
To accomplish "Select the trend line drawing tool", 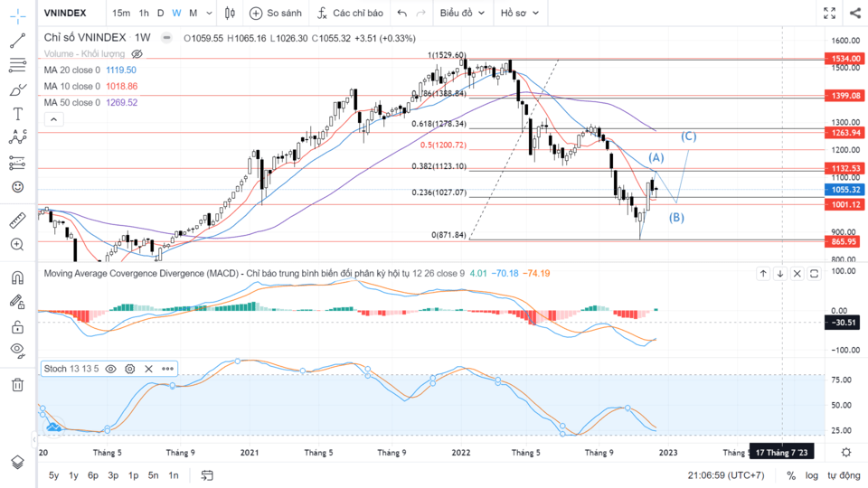I will pyautogui.click(x=18, y=41).
